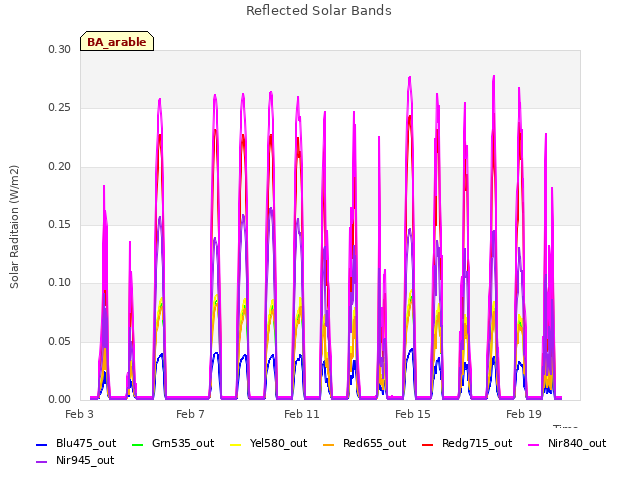Click the Reflected Solar Bands chart title
The height and width of the screenshot is (480, 640).
click(319, 11)
